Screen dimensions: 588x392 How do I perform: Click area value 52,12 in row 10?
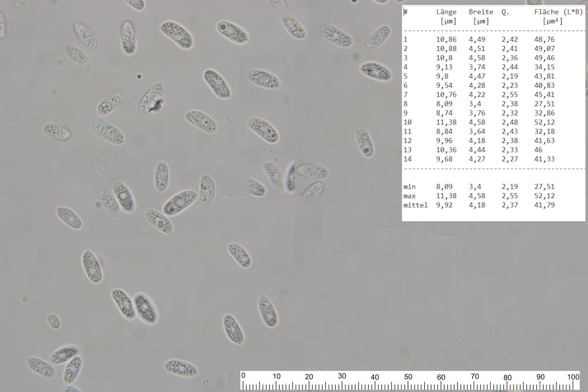544,122
